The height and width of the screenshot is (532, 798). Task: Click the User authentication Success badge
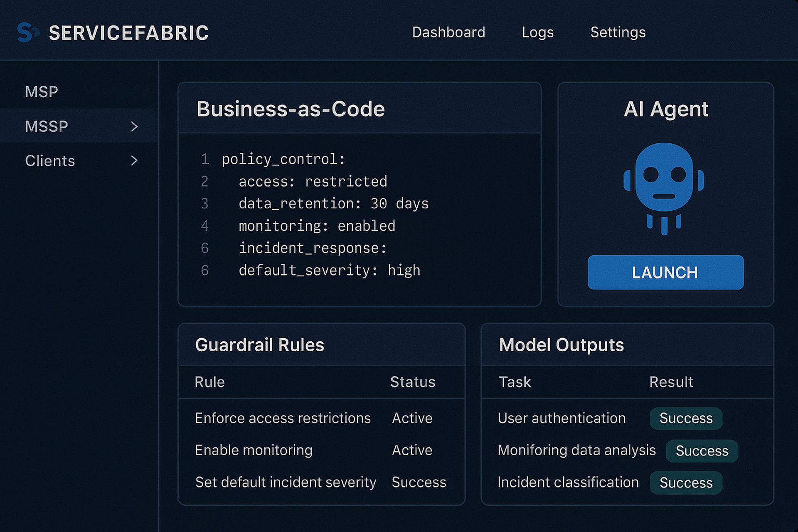pyautogui.click(x=686, y=418)
